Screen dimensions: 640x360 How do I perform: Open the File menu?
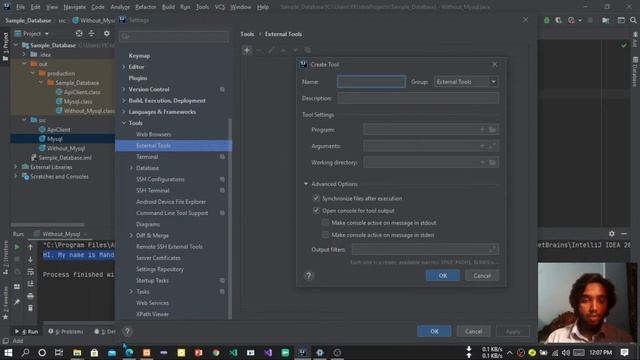(x=20, y=7)
